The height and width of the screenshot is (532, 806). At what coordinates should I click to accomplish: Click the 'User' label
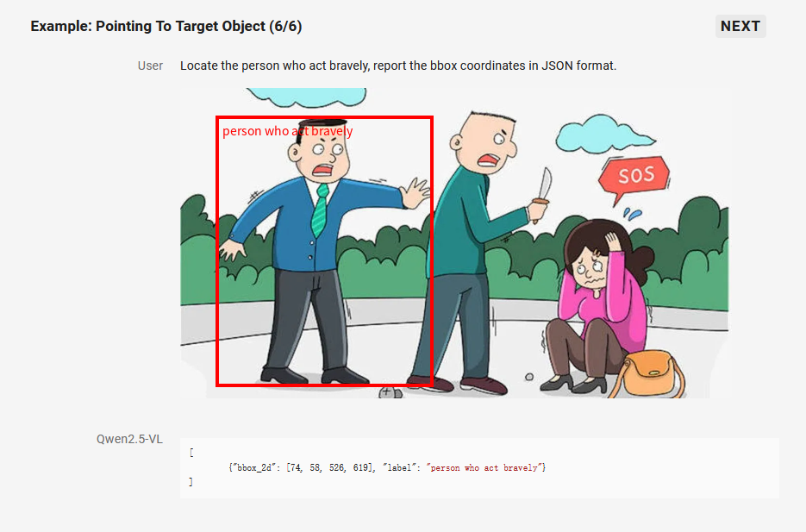[x=150, y=66]
